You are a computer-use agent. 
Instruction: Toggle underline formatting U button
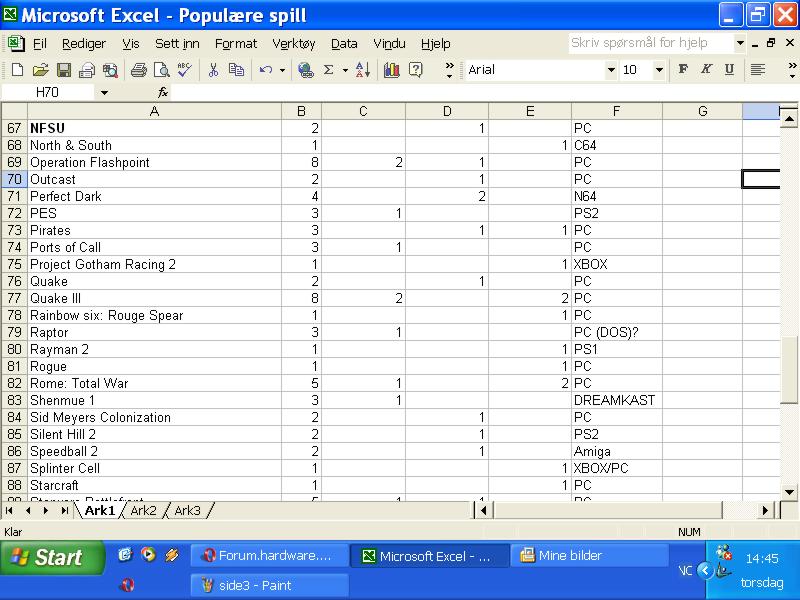point(730,70)
